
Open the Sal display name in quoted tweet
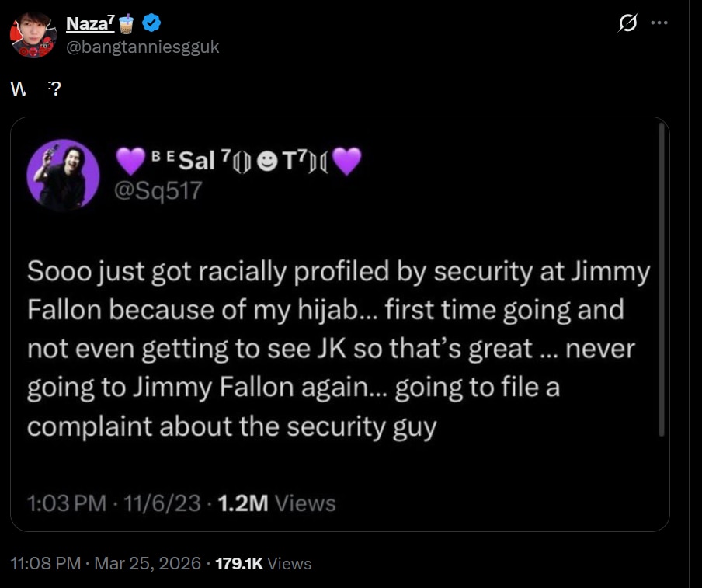pyautogui.click(x=197, y=162)
